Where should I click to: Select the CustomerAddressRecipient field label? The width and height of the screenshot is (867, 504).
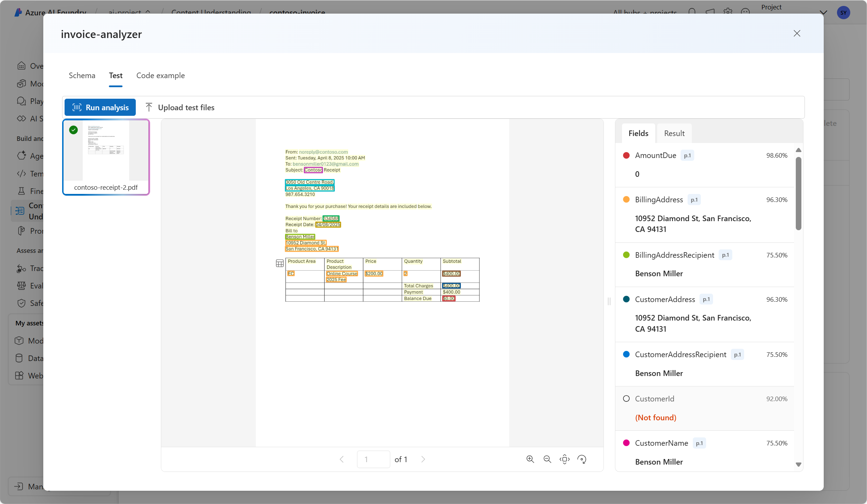(681, 354)
